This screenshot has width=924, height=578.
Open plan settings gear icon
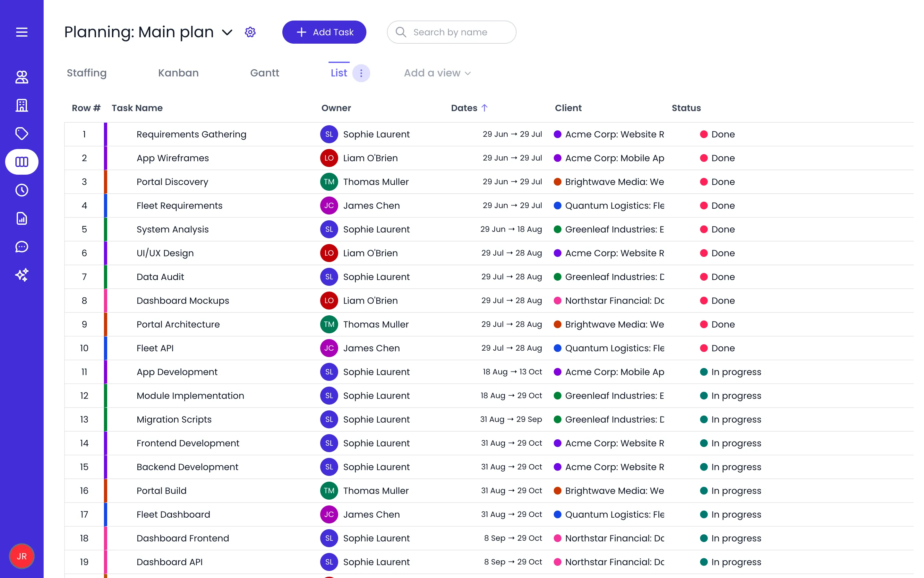tap(250, 32)
